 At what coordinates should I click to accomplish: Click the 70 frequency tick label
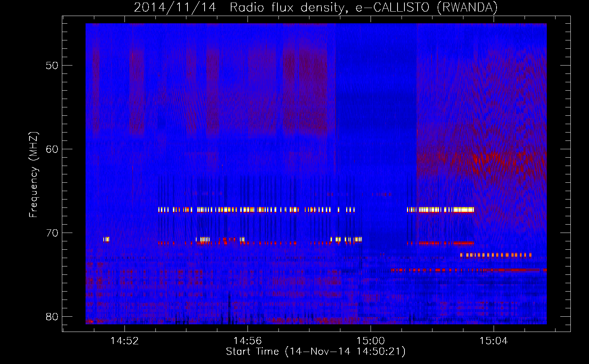coord(52,233)
